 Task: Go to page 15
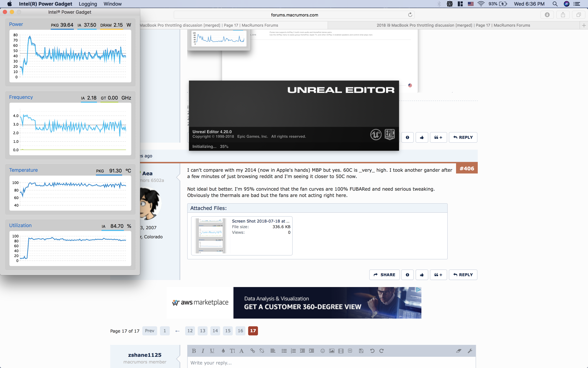[228, 331]
